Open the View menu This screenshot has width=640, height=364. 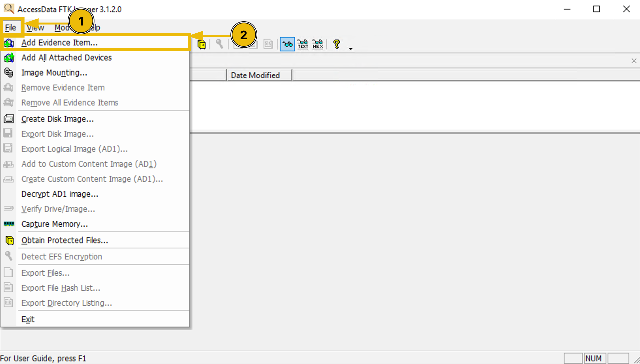point(35,27)
